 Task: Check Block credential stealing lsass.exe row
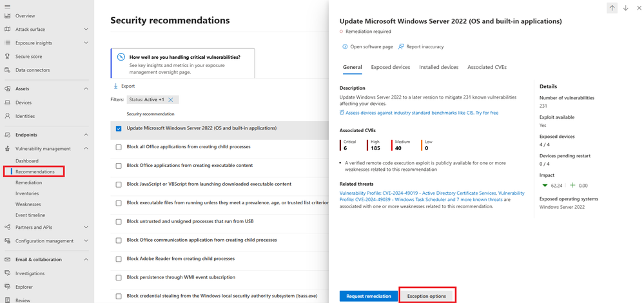coord(119,296)
